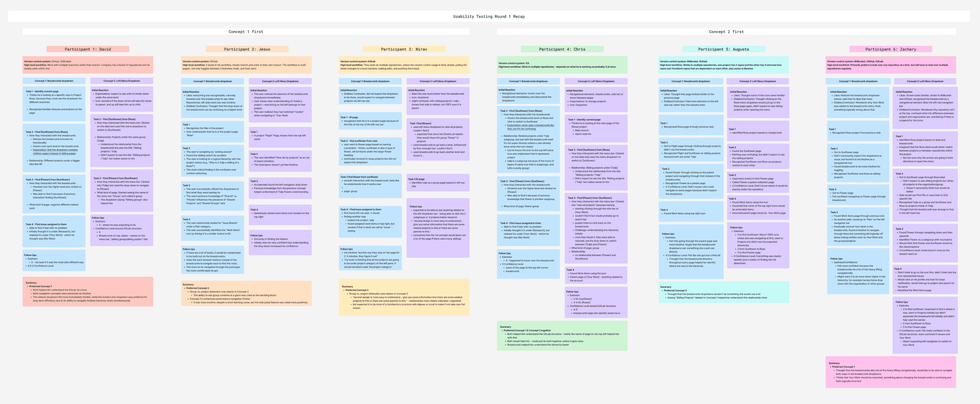Select Zachary's Concept 2: Left Menu Dropdown header
Screen dimensions: 980x404
coord(925,81)
